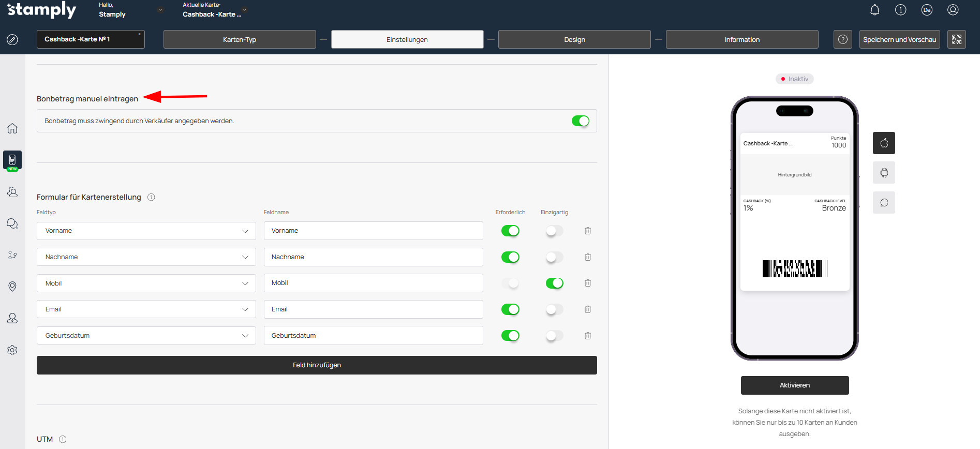The height and width of the screenshot is (449, 980).
Task: Open home icon in left sidebar
Action: (12, 128)
